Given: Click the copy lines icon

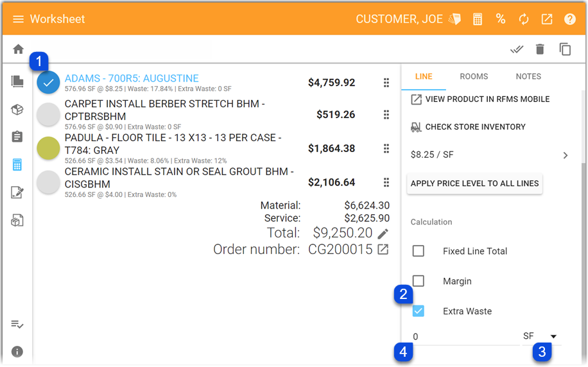Looking at the screenshot, I should point(565,49).
